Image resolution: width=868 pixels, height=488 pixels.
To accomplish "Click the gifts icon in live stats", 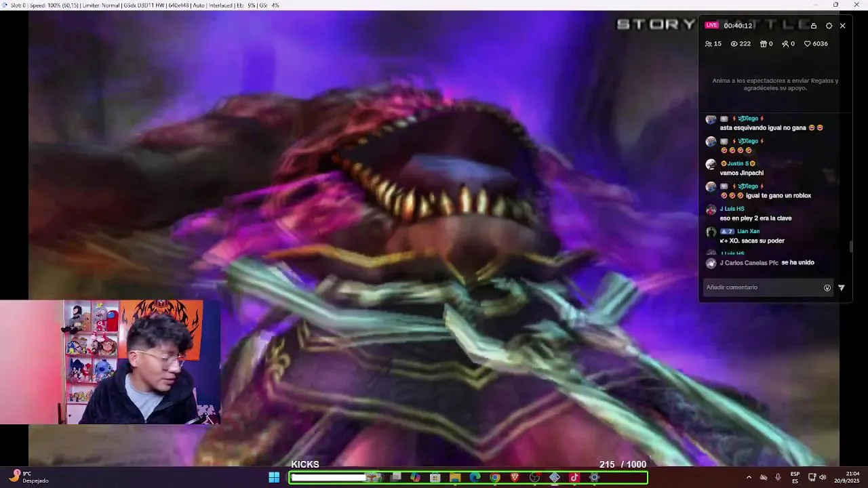I will click(763, 43).
